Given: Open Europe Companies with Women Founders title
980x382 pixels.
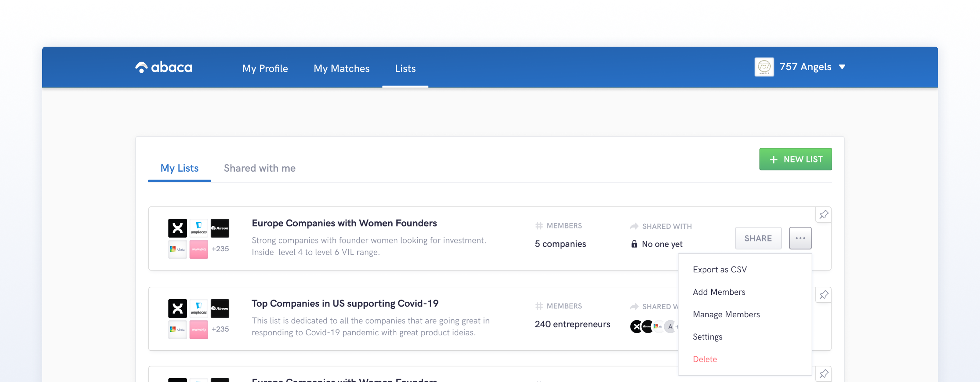Looking at the screenshot, I should tap(344, 223).
